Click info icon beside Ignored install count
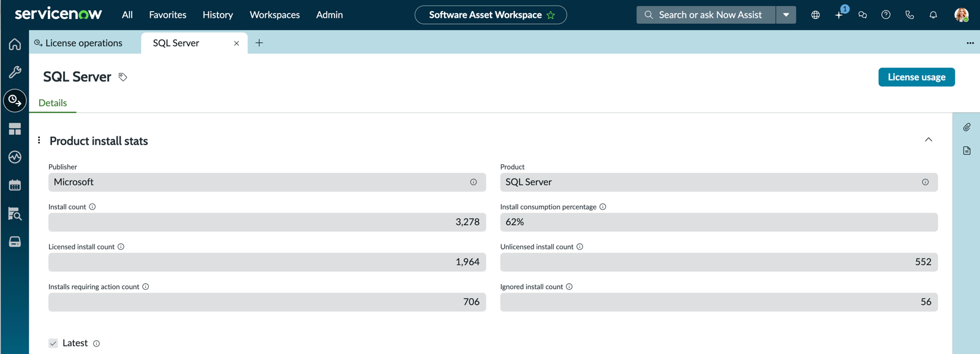 (x=569, y=287)
